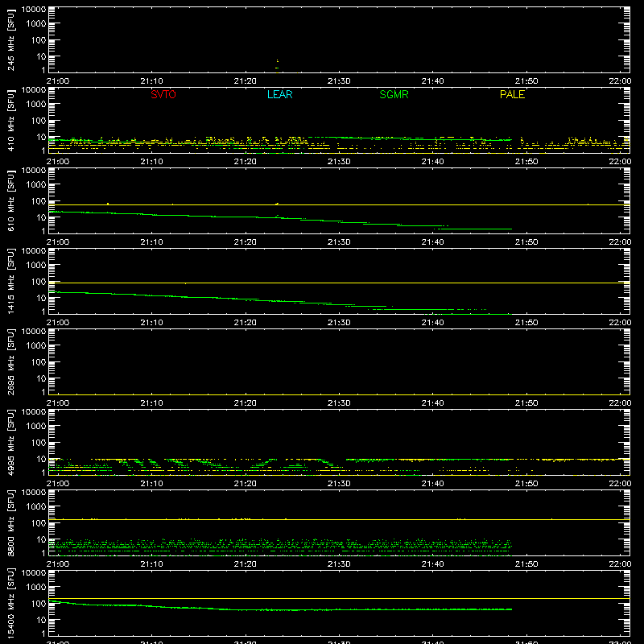Select the 245 MHz [SFU] axis title

tap(10, 39)
